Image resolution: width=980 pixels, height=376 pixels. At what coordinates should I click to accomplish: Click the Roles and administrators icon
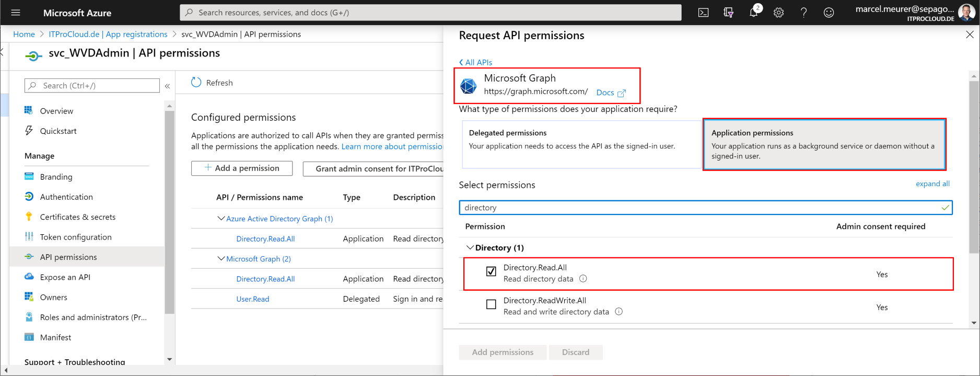[29, 317]
